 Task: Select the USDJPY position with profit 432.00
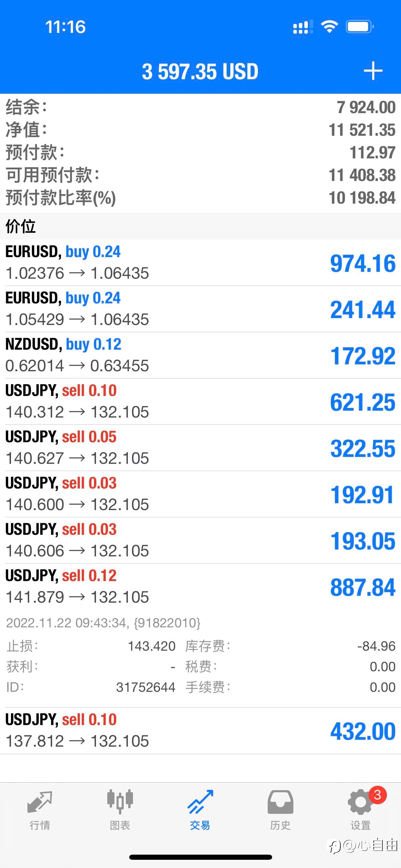click(x=200, y=731)
